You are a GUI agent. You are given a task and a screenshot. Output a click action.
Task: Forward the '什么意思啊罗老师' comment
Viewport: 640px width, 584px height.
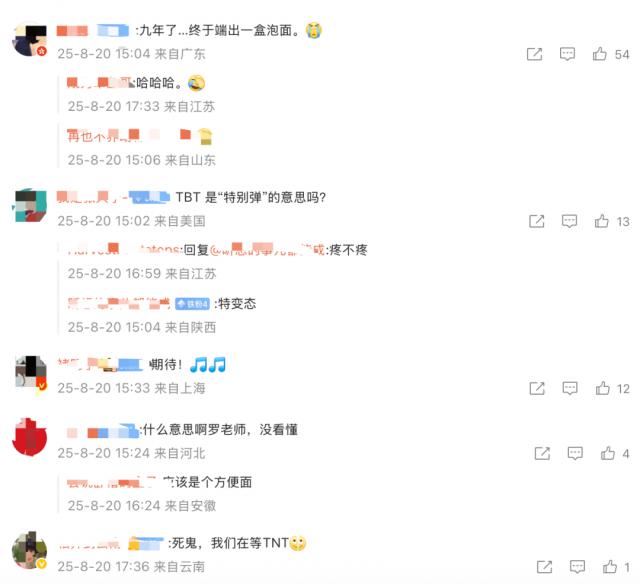pos(542,453)
